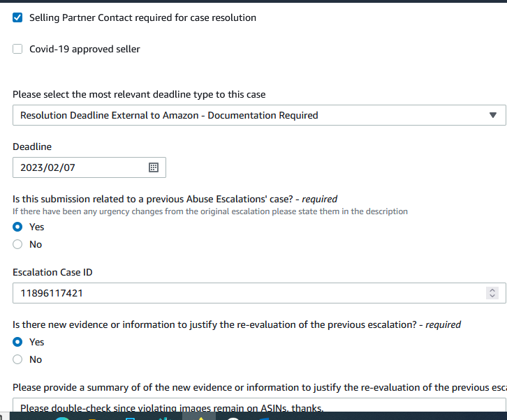The image size is (507, 420).
Task: Open the Edge browser taskbar icon
Action: pos(62,418)
